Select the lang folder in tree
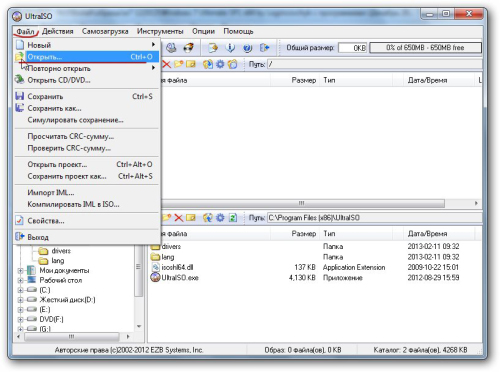 point(58,261)
